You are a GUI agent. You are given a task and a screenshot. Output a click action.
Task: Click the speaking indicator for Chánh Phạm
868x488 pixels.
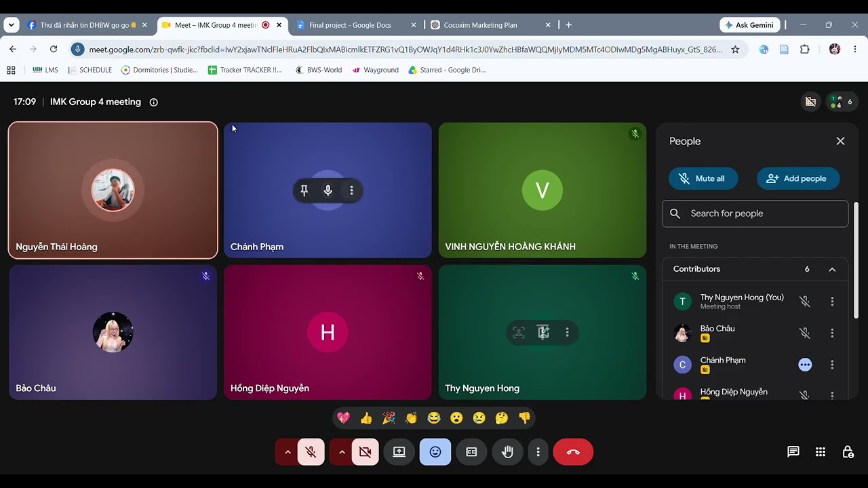(x=805, y=365)
